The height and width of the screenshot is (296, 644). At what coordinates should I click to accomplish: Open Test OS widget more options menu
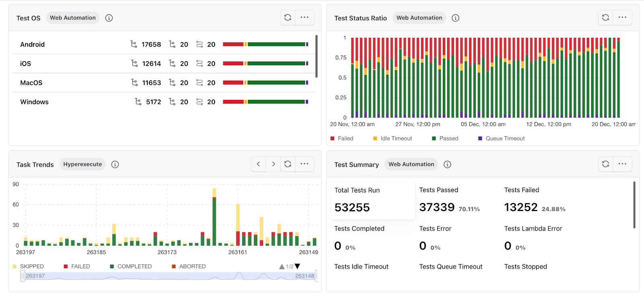pyautogui.click(x=305, y=18)
